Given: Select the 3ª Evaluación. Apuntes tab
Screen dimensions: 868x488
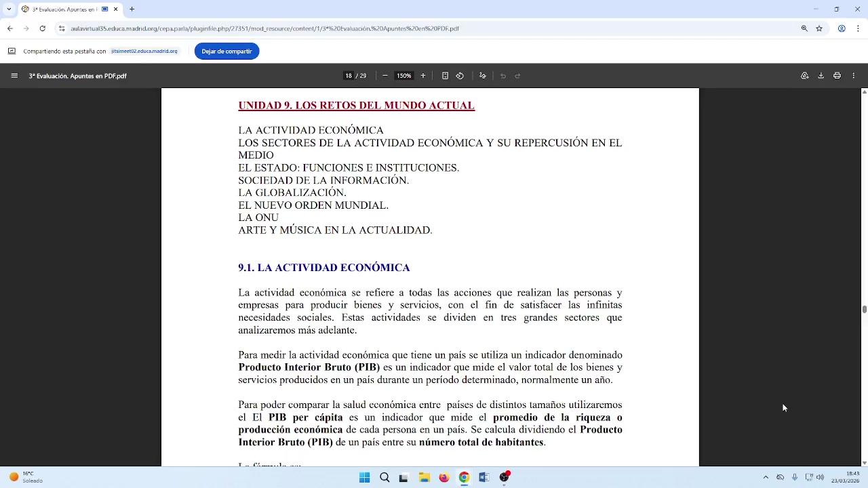Looking at the screenshot, I should (x=64, y=9).
